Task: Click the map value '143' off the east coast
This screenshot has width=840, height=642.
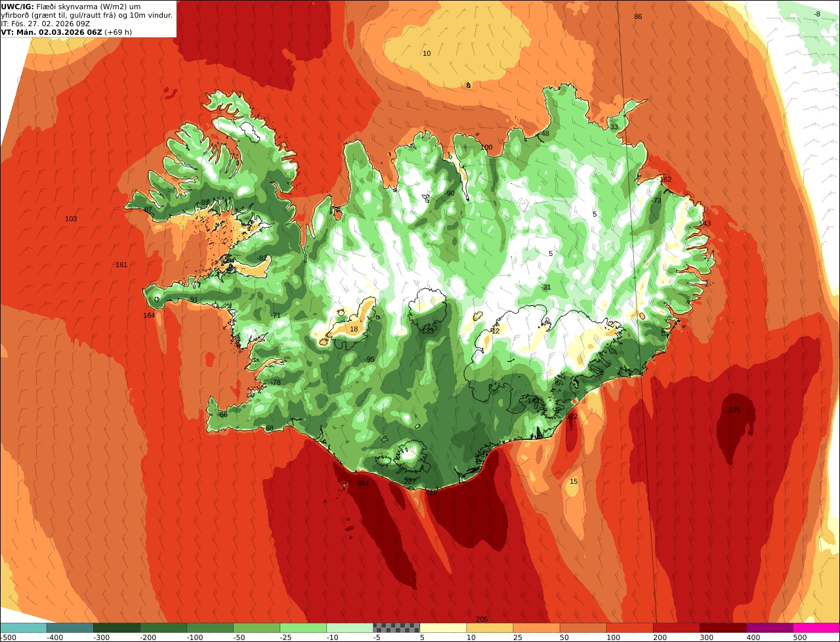Action: (705, 223)
